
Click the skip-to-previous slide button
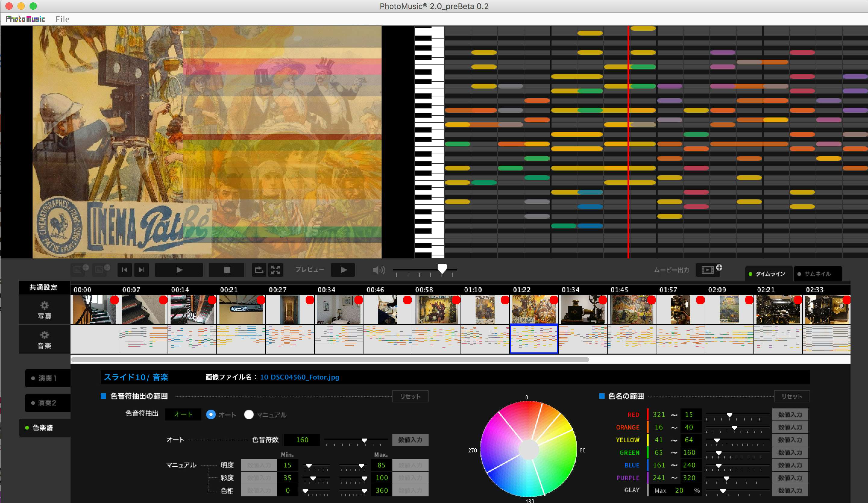124,270
